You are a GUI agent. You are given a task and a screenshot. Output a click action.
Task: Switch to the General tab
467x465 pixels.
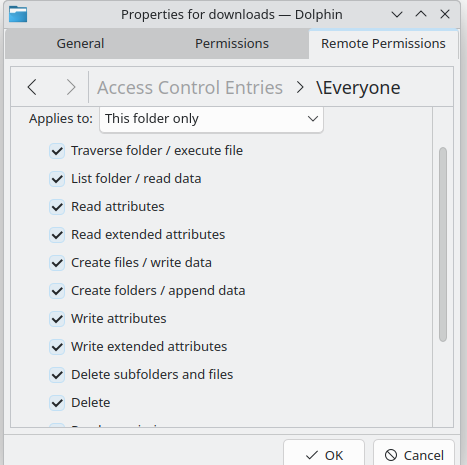80,44
